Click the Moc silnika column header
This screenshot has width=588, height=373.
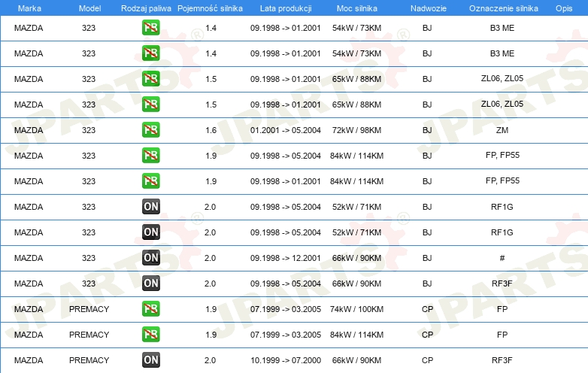tap(356, 8)
